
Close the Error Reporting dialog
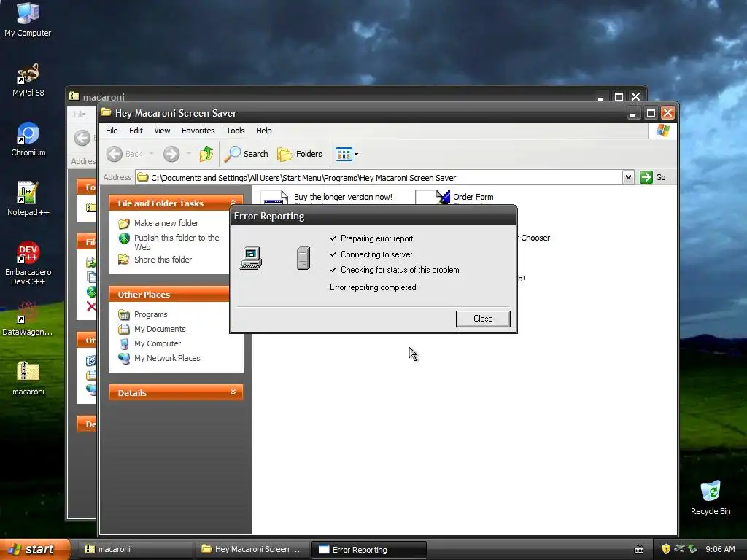pyautogui.click(x=483, y=319)
